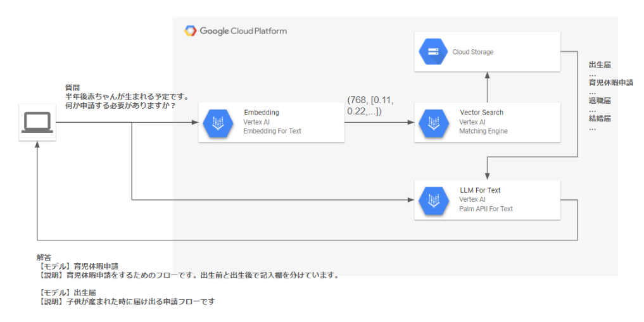Click the laptop client icon
Viewport: 644px width, 322px height.
pos(37,122)
